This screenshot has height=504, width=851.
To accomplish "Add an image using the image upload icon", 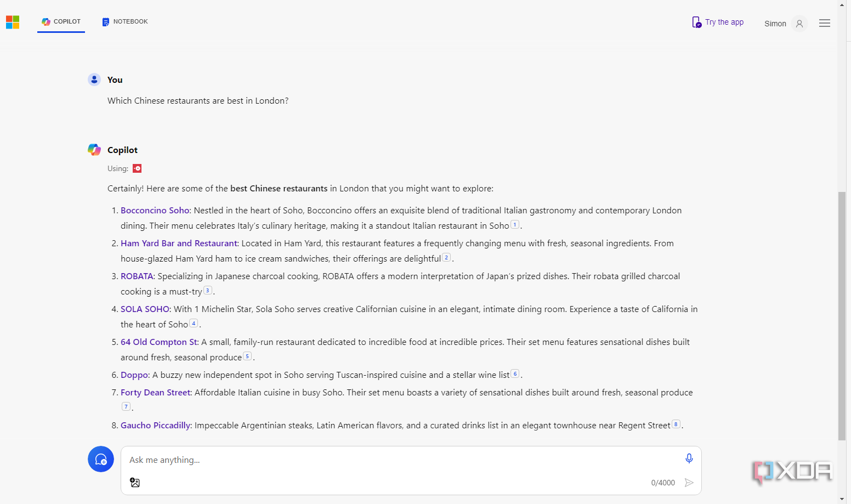I will pyautogui.click(x=135, y=483).
